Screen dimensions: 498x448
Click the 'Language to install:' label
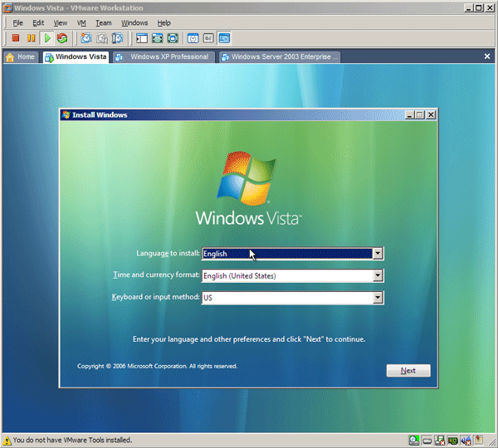click(168, 253)
